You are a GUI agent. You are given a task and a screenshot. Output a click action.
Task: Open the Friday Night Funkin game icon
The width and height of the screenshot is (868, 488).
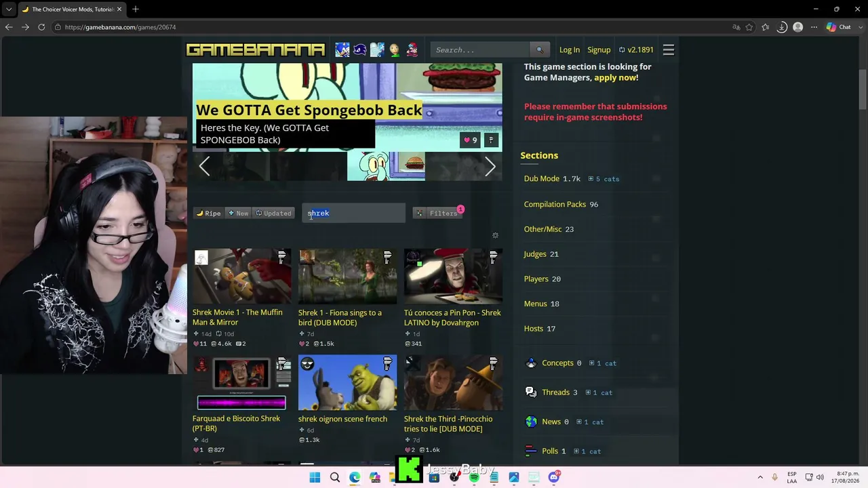tap(412, 49)
